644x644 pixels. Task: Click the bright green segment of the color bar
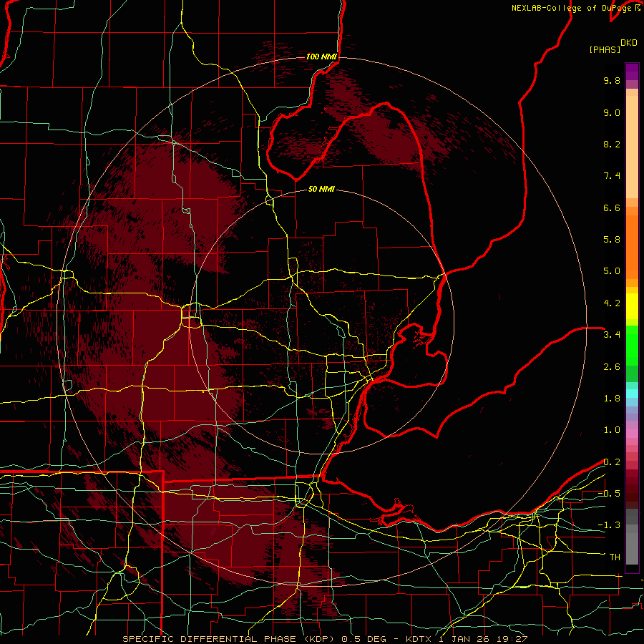click(632, 345)
